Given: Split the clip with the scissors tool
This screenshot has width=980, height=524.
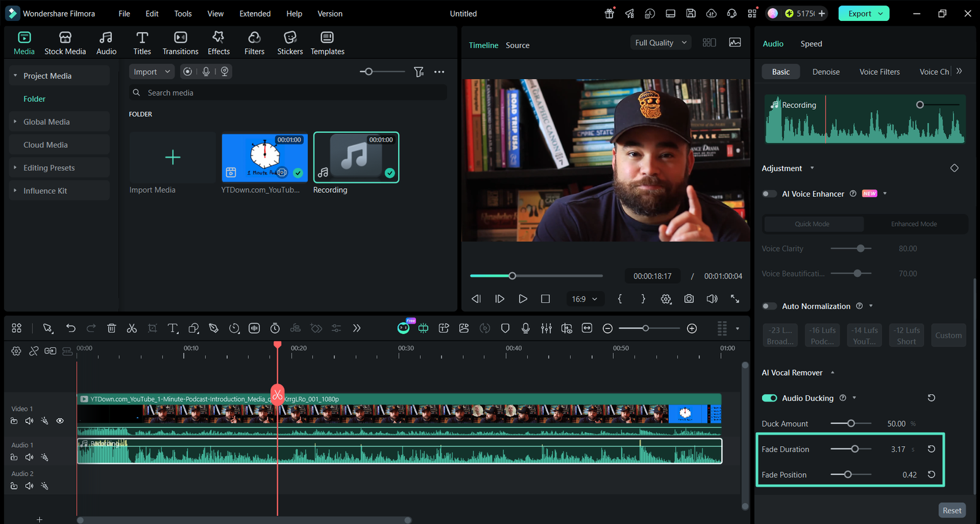Looking at the screenshot, I should 132,328.
